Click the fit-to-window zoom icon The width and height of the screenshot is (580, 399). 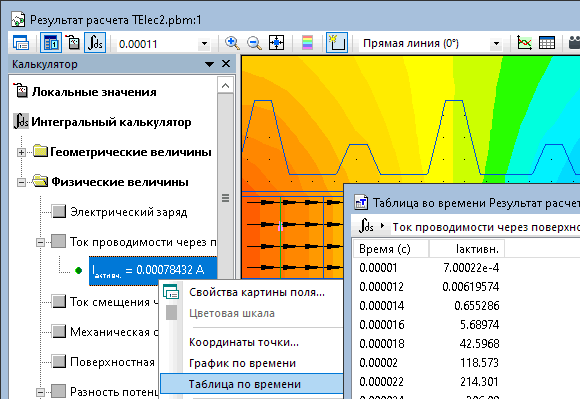click(276, 43)
